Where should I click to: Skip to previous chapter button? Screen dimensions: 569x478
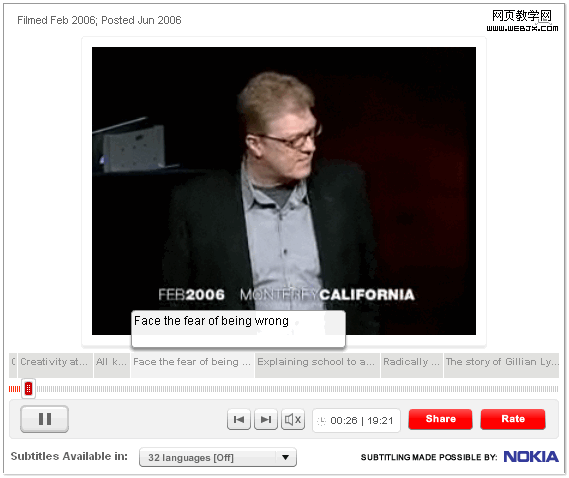click(x=239, y=420)
